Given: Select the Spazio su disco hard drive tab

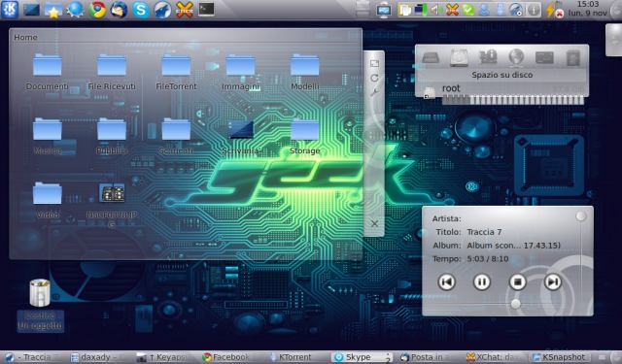Looking at the screenshot, I should click(x=459, y=58).
